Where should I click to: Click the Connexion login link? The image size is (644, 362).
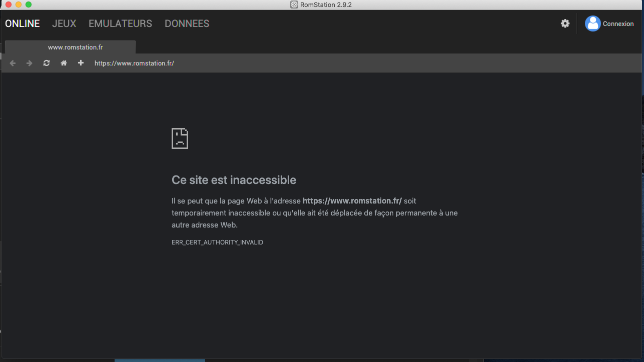pyautogui.click(x=618, y=24)
